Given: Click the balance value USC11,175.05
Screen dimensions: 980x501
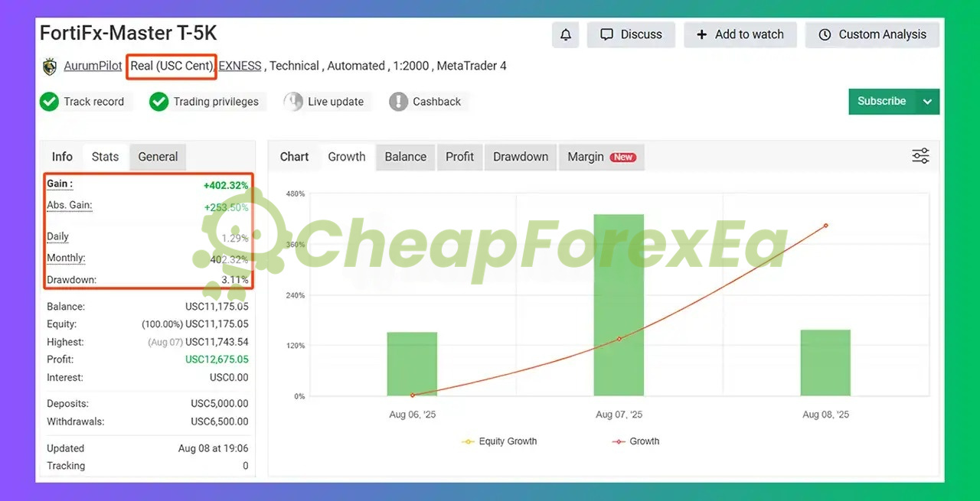Looking at the screenshot, I should pos(217,307).
